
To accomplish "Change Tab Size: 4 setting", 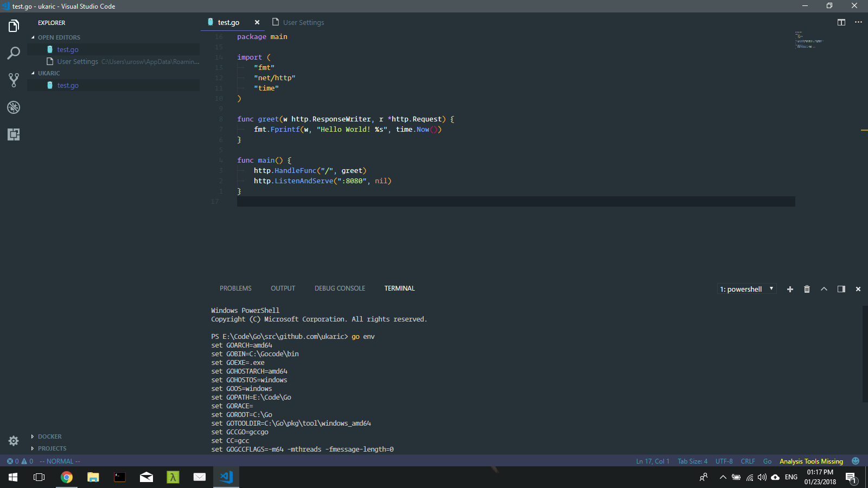I will [692, 461].
